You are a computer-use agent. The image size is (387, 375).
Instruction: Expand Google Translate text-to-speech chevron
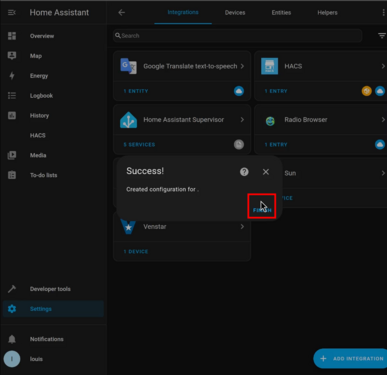pyautogui.click(x=242, y=66)
